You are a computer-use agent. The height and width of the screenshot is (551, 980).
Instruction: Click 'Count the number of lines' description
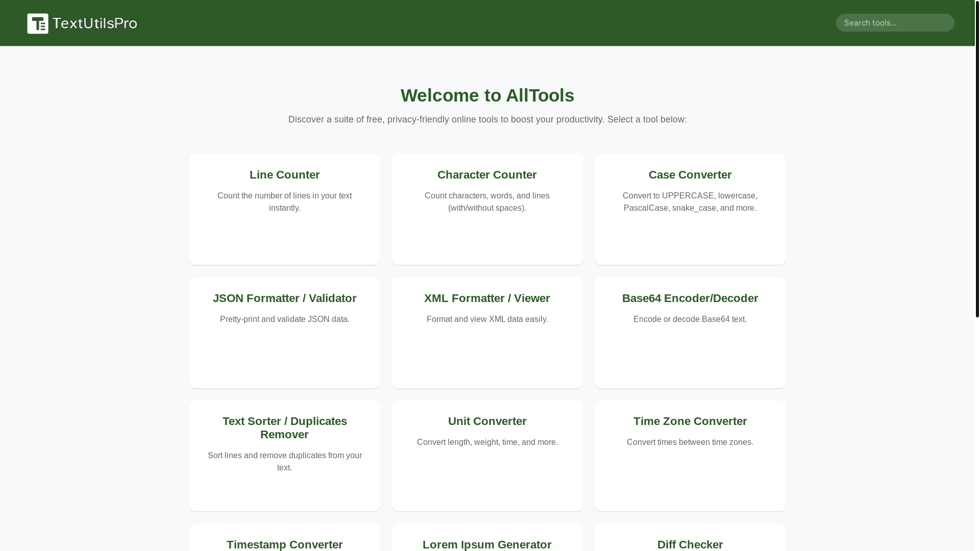pos(284,202)
